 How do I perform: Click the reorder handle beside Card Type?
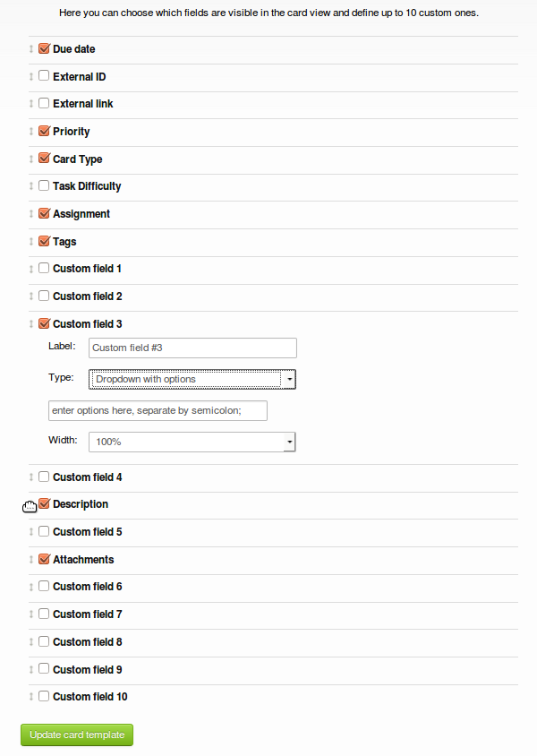click(31, 159)
